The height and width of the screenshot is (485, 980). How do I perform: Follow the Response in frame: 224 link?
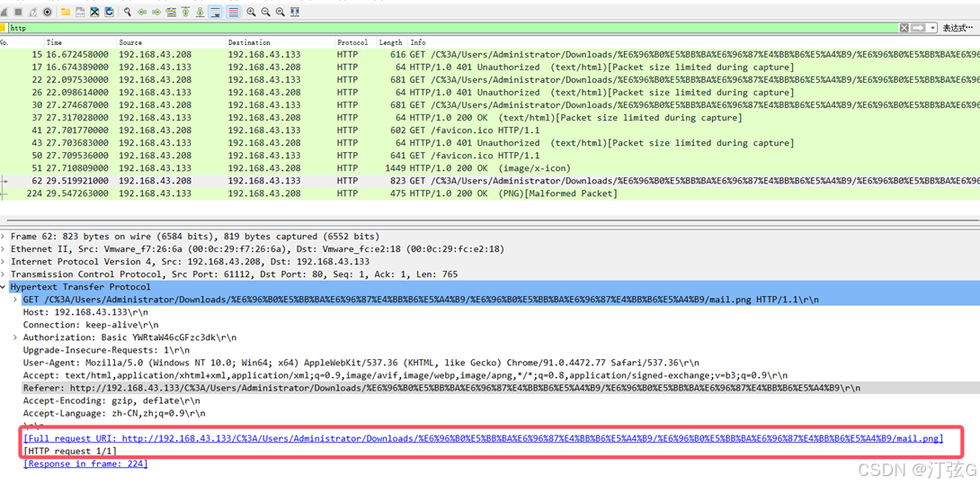click(x=85, y=463)
